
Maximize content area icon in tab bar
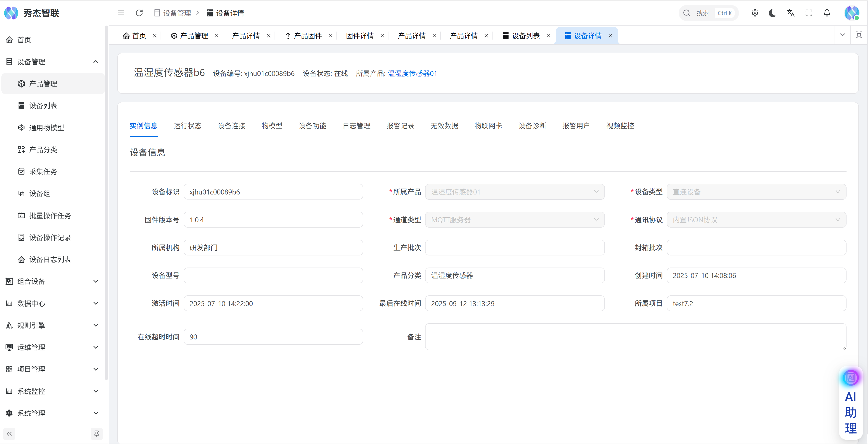tap(859, 35)
